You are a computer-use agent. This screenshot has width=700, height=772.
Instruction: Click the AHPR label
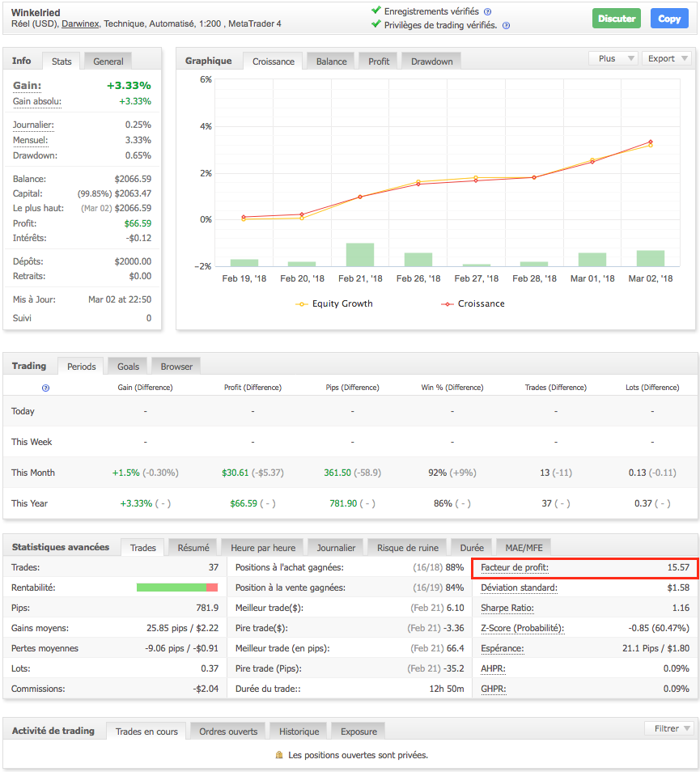(x=493, y=668)
